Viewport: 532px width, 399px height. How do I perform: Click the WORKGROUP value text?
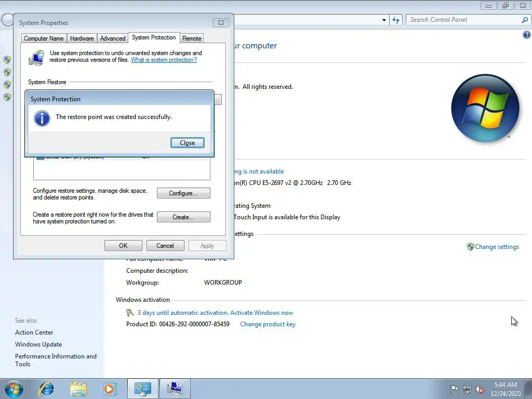(x=223, y=282)
